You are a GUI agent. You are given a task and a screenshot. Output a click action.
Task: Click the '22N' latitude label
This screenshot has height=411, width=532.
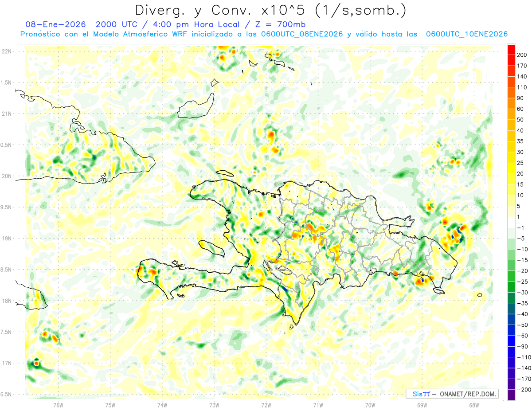click(6, 51)
